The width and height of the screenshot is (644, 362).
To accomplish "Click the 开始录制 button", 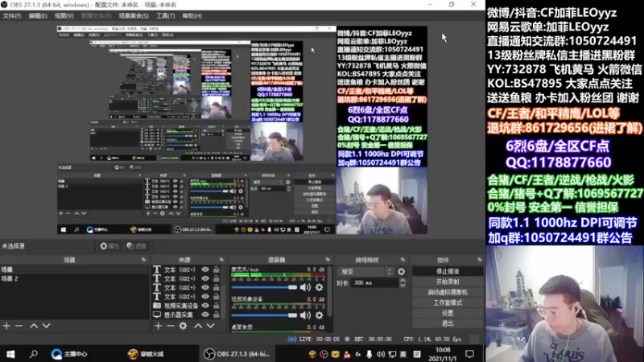I will (x=448, y=282).
